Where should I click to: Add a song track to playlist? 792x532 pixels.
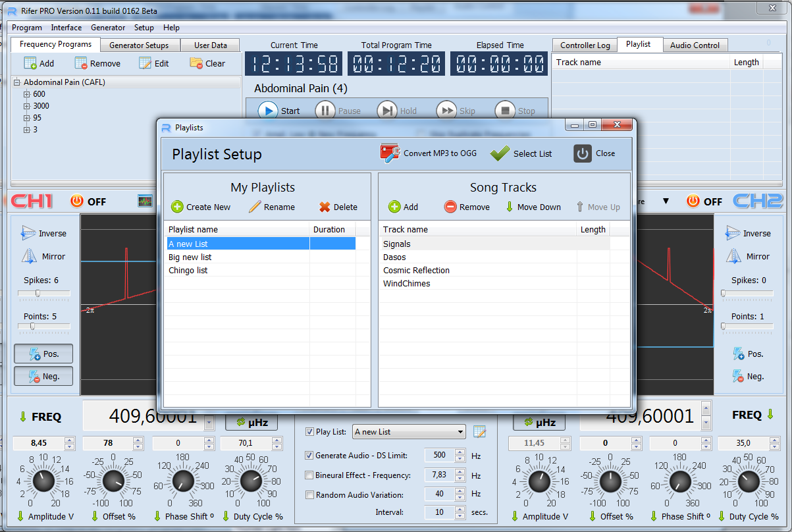pos(403,207)
